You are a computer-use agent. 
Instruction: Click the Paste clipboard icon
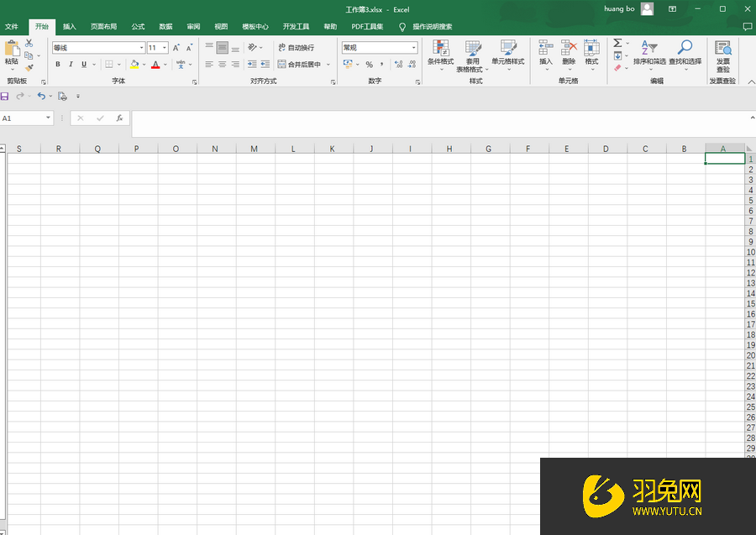(12, 48)
